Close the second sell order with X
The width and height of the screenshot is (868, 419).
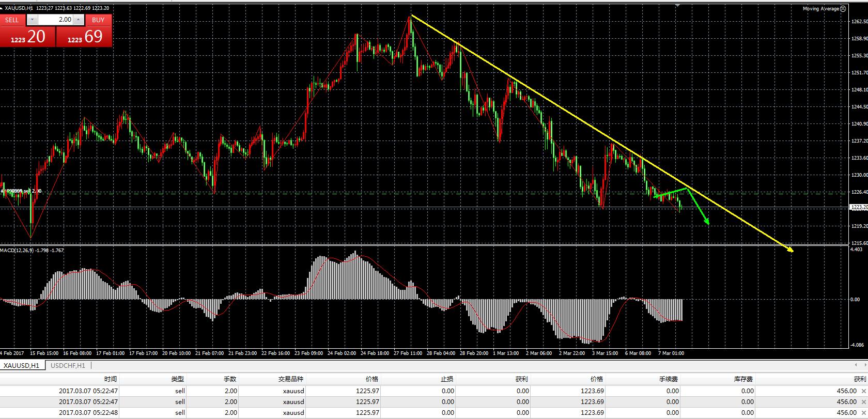863,401
